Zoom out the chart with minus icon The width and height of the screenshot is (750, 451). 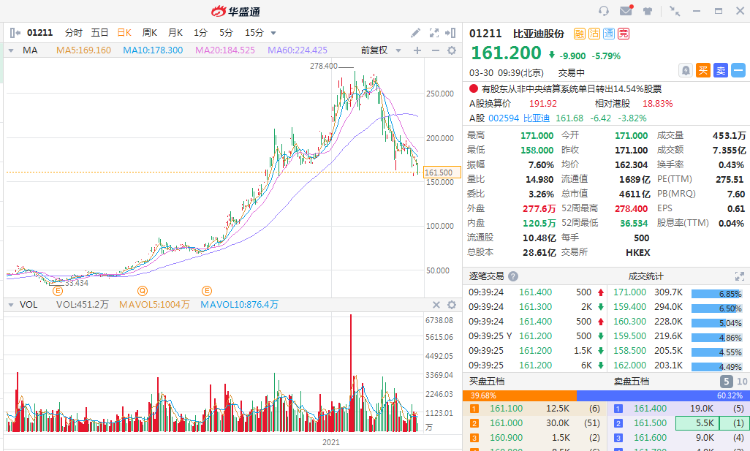pyautogui.click(x=435, y=50)
